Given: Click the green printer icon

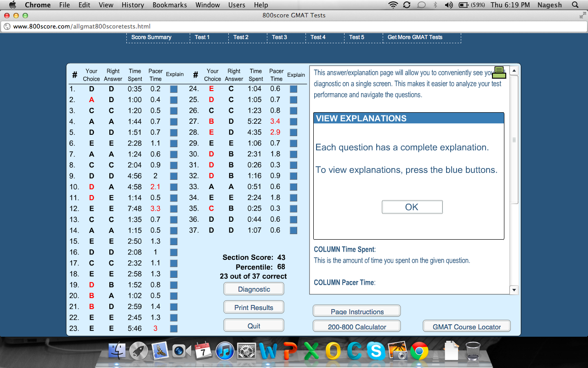Looking at the screenshot, I should tap(499, 72).
